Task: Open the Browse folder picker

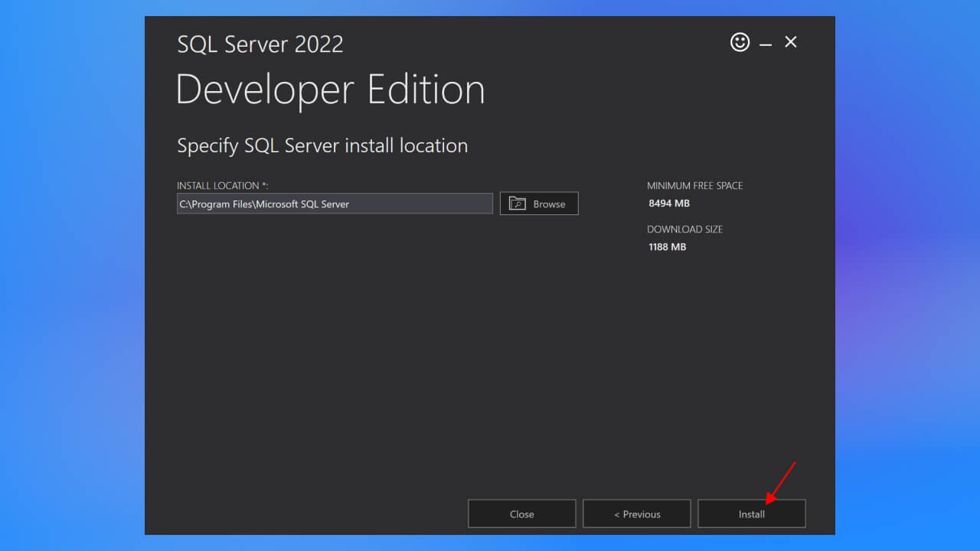Action: [x=539, y=204]
